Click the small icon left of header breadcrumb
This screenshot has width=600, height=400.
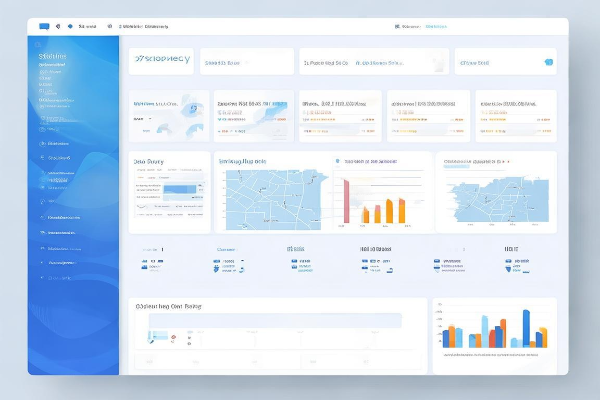click(110, 27)
